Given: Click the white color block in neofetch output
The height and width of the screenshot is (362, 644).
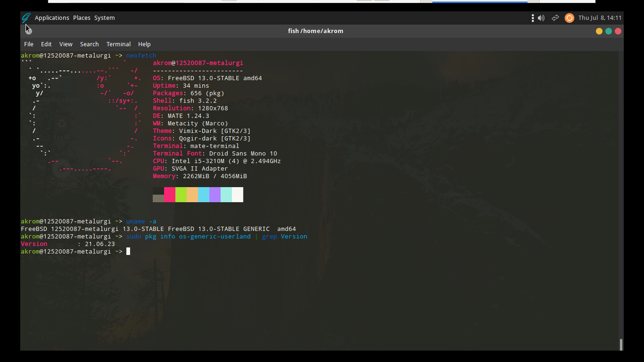Looking at the screenshot, I should [237, 195].
